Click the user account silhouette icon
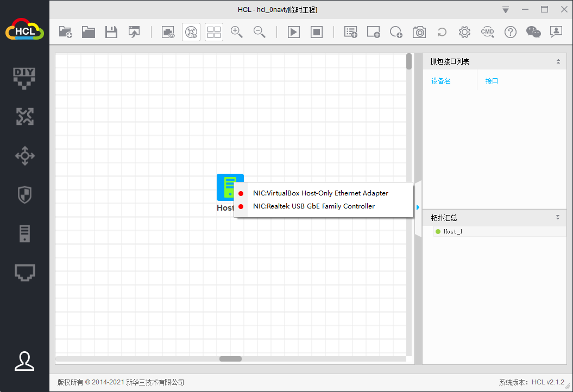The width and height of the screenshot is (573, 392). pos(24,361)
